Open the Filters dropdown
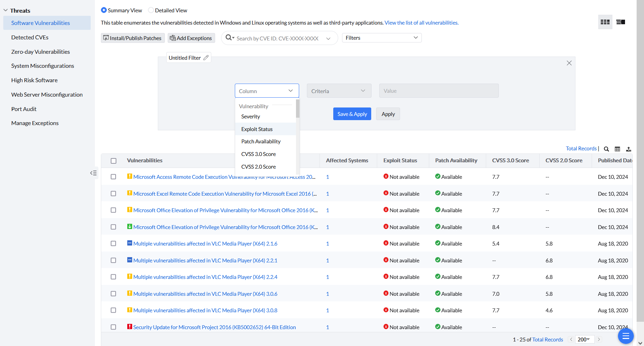This screenshot has width=644, height=346. pos(381,38)
